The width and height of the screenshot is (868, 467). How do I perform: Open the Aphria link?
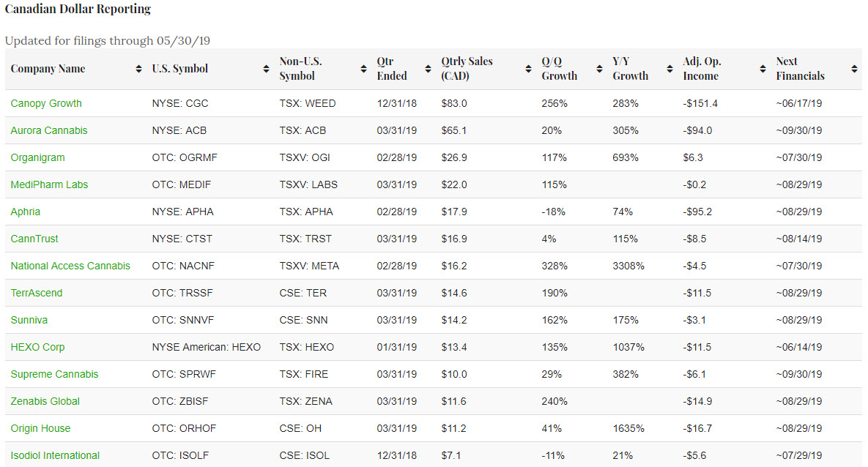coord(26,212)
